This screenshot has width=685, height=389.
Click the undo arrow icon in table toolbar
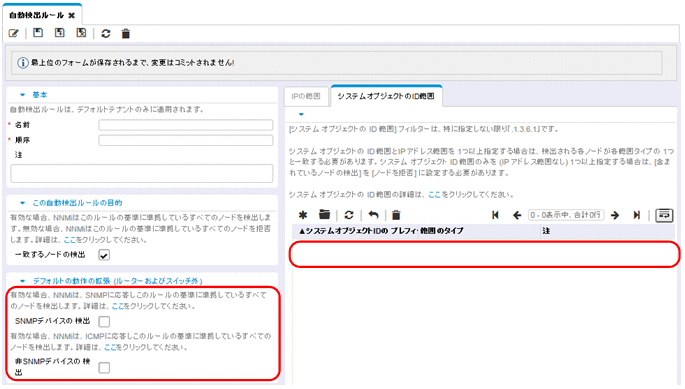(373, 215)
